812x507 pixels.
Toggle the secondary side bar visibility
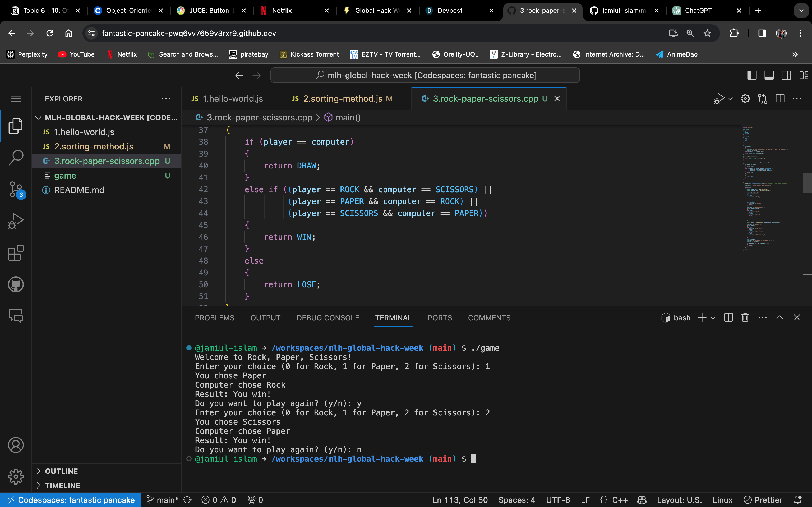tap(786, 76)
